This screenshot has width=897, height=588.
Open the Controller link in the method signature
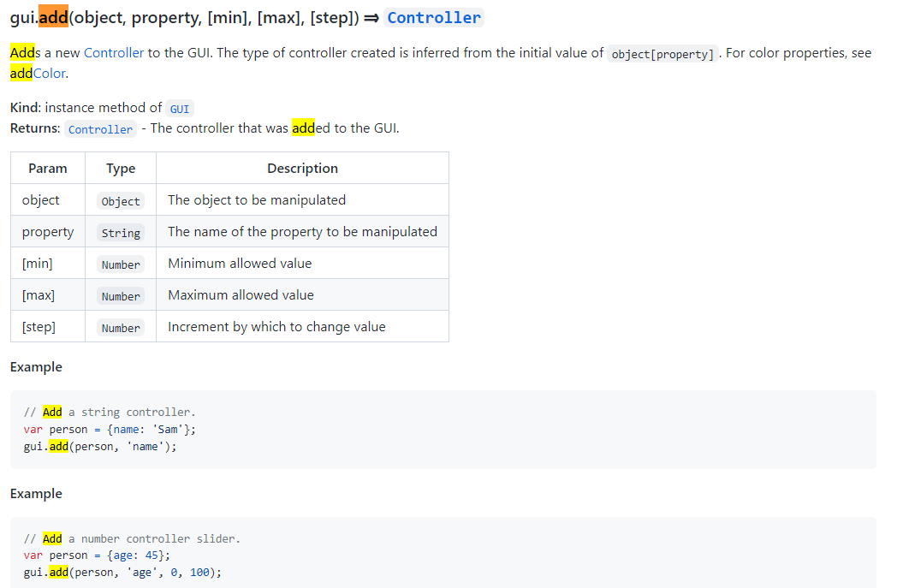point(433,17)
